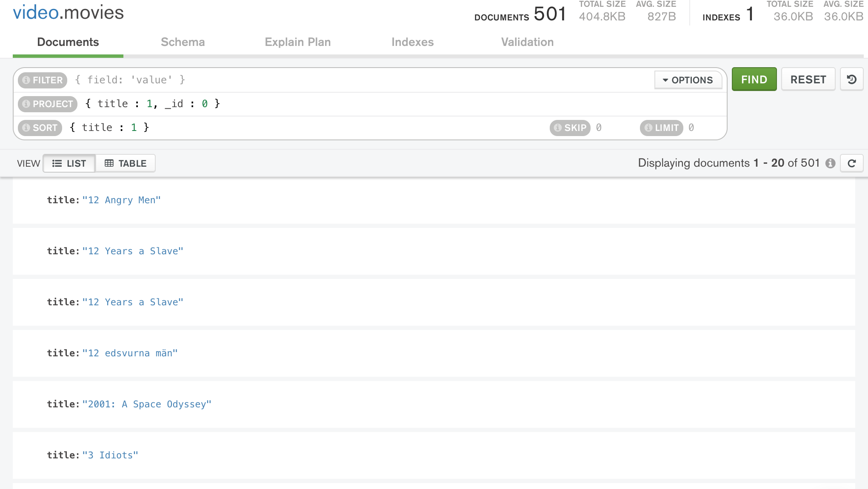Click the Filter info label

(43, 80)
